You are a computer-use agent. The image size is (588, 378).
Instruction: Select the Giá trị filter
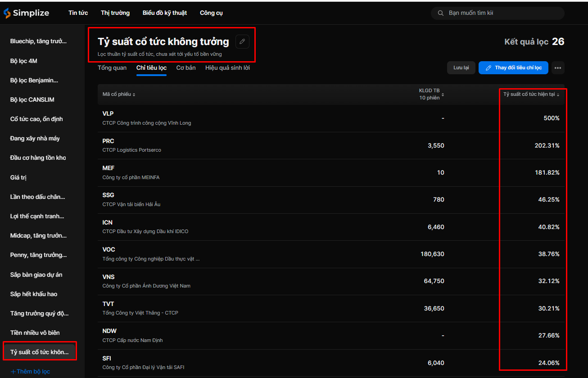pos(18,177)
